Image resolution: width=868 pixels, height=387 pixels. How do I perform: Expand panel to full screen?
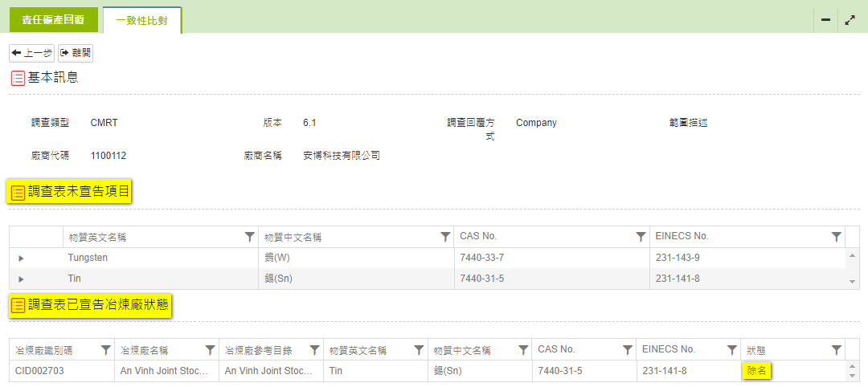click(850, 20)
